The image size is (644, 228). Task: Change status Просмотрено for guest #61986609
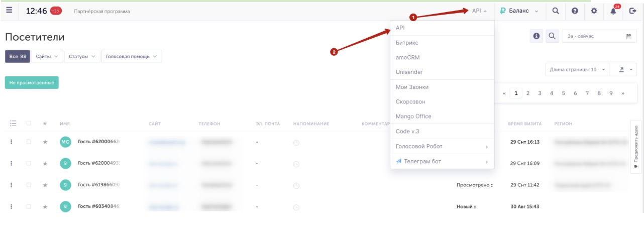click(x=474, y=185)
